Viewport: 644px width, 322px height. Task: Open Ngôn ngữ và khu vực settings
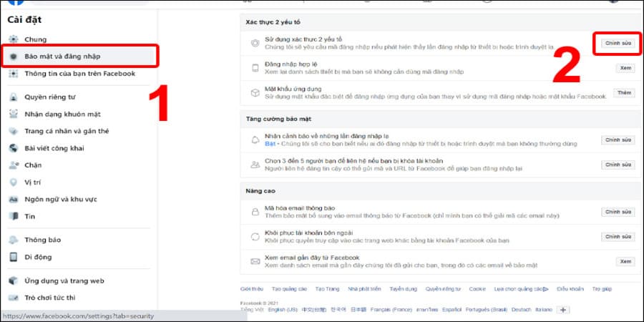pos(61,199)
